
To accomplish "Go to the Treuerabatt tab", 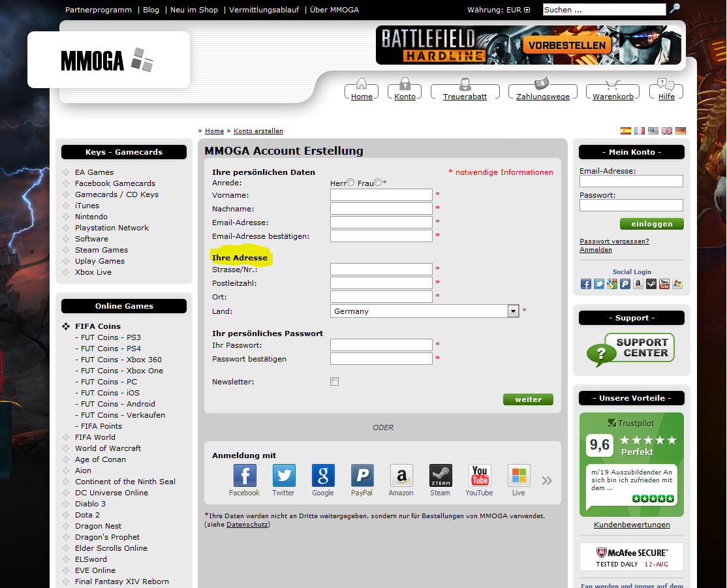I will (x=465, y=91).
